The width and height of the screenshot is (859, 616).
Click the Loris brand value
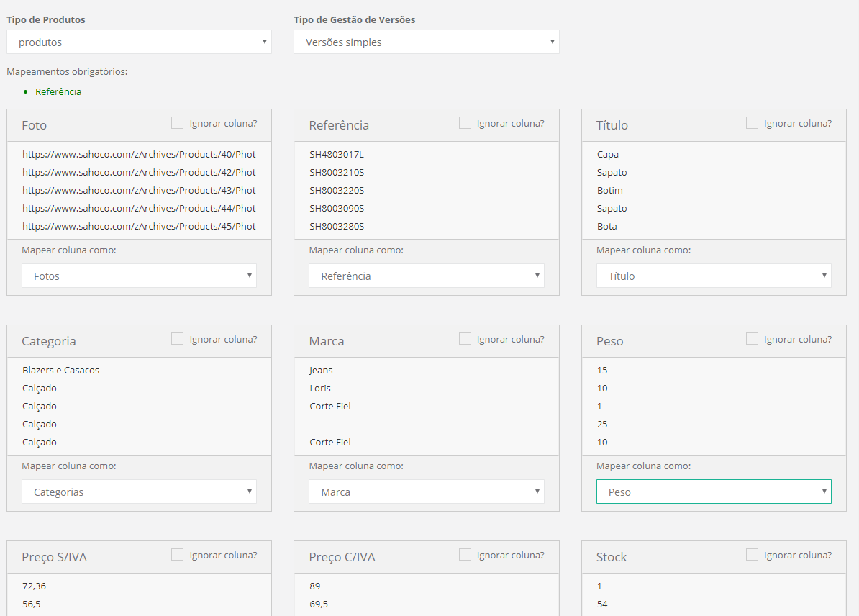(320, 389)
